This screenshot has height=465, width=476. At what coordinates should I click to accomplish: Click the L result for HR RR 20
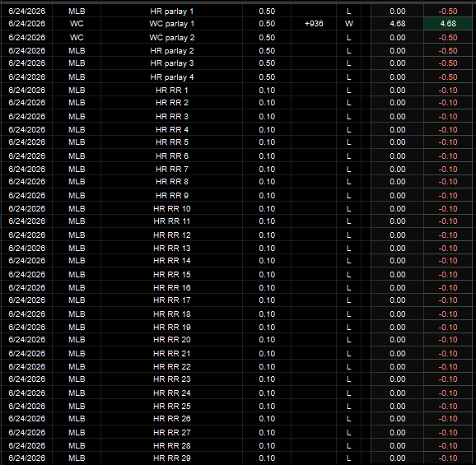click(x=349, y=339)
